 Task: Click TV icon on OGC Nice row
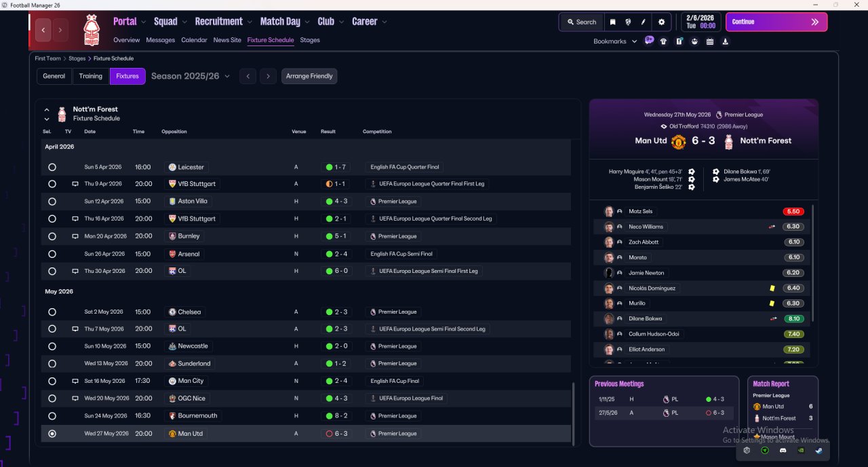(x=75, y=398)
